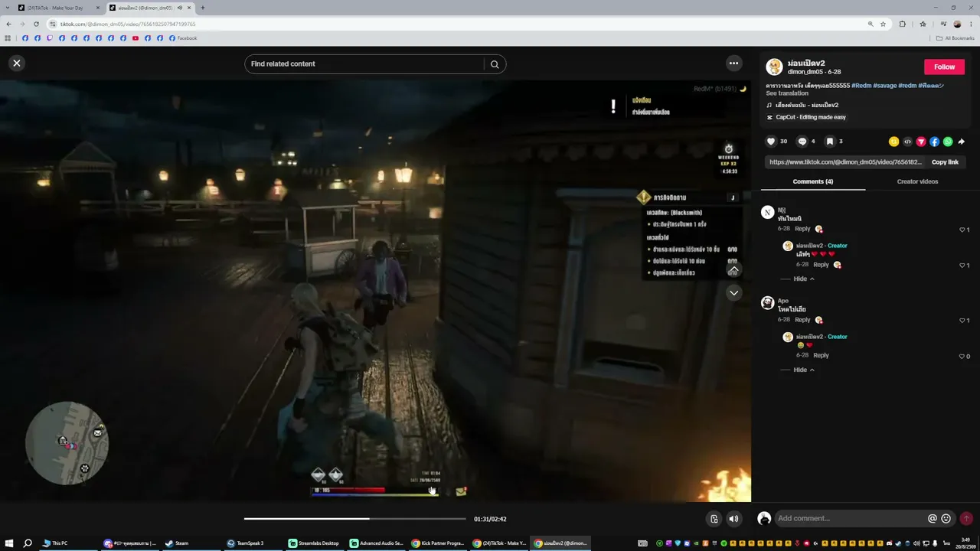Open the Extensions puzzle icon

coord(902,24)
